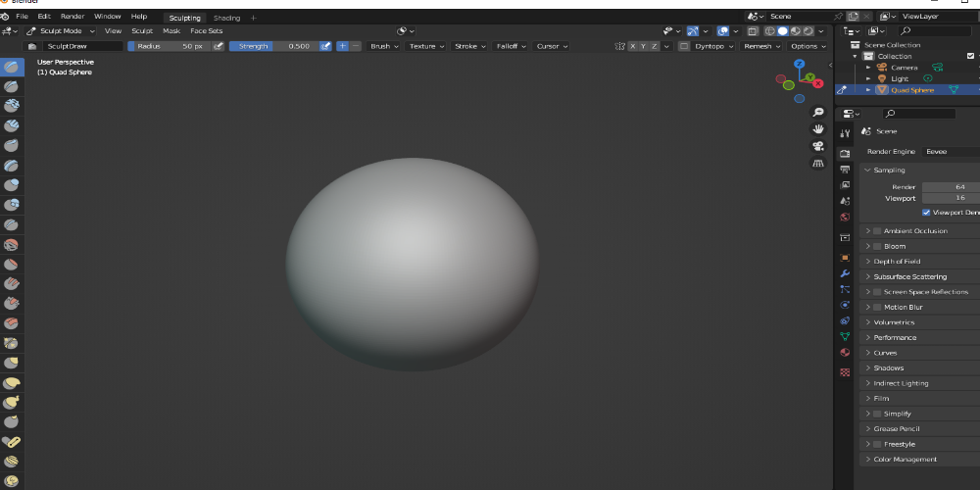Open the Modifiers wrench properties tab
The height and width of the screenshot is (490, 980).
click(845, 273)
